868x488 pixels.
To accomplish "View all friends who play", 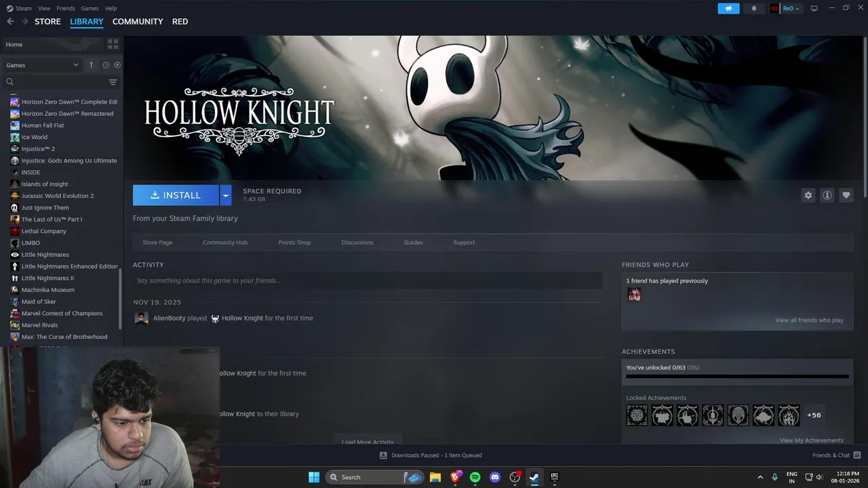I will click(810, 321).
